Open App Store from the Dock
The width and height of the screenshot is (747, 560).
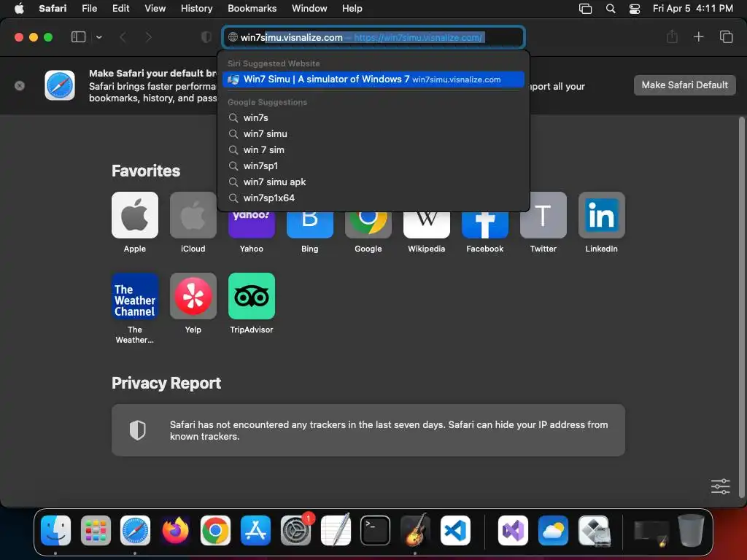pos(255,530)
